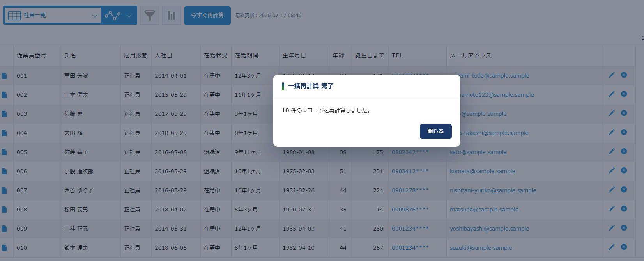644x261 pixels.
Task: Edit record 005 with pencil icon
Action: click(612, 151)
